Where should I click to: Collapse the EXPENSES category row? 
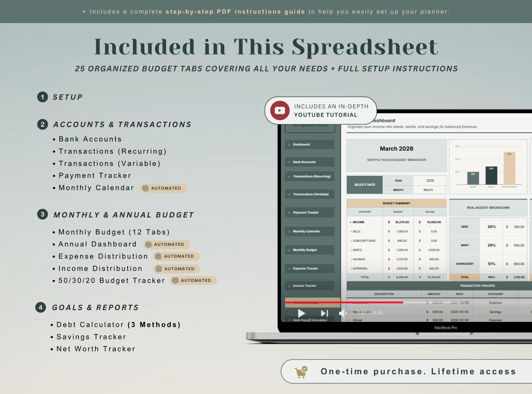pyautogui.click(x=351, y=269)
